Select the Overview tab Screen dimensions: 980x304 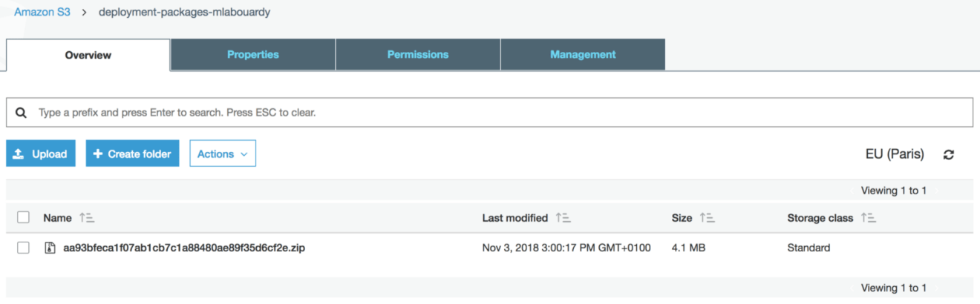[88, 55]
